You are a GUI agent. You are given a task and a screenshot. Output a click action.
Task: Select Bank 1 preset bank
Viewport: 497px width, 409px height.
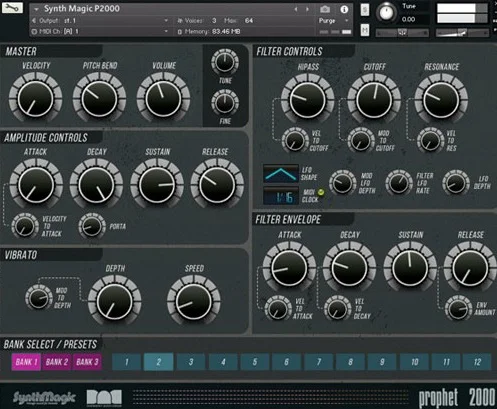tap(26, 362)
